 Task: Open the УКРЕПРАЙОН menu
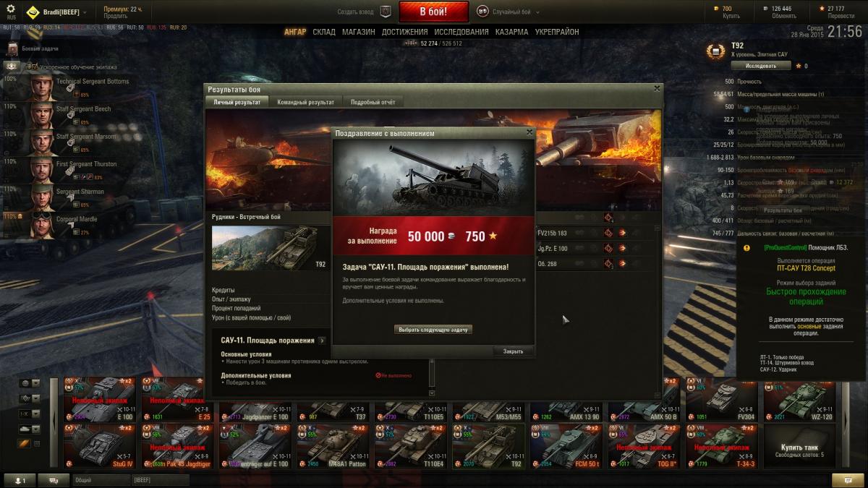pos(557,32)
